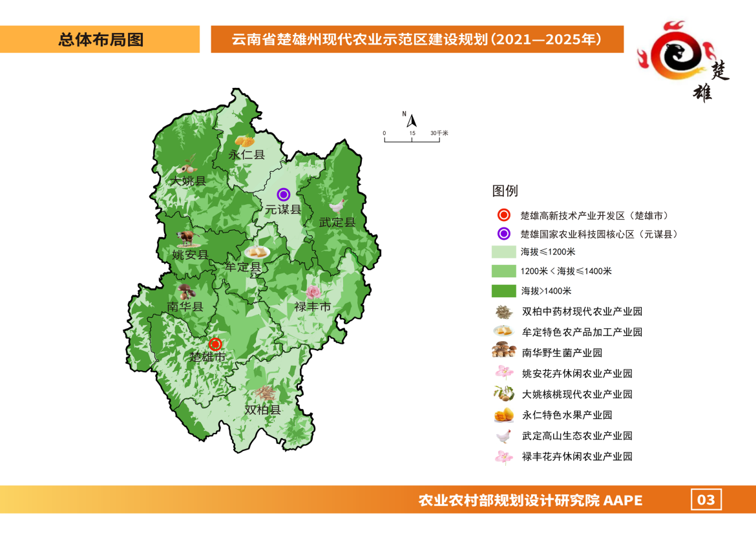Click the dark green 海拔>1400米 legend swatch
The width and height of the screenshot is (756, 535).
(x=503, y=291)
